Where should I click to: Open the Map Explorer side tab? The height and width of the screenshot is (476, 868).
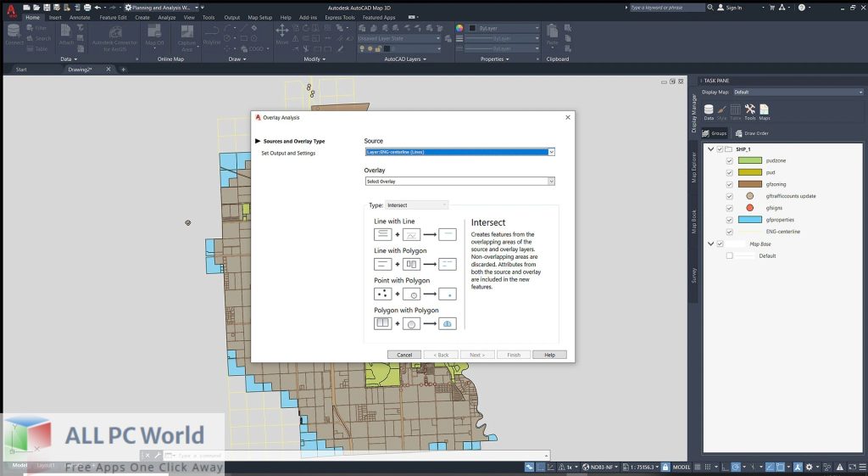tap(693, 166)
